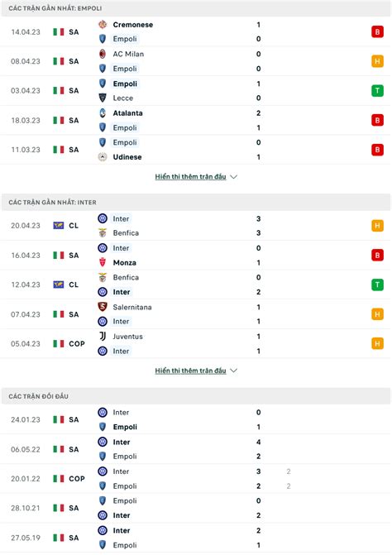
Task: Click the green T badge for Empoli–Lecce
Action: point(377,91)
